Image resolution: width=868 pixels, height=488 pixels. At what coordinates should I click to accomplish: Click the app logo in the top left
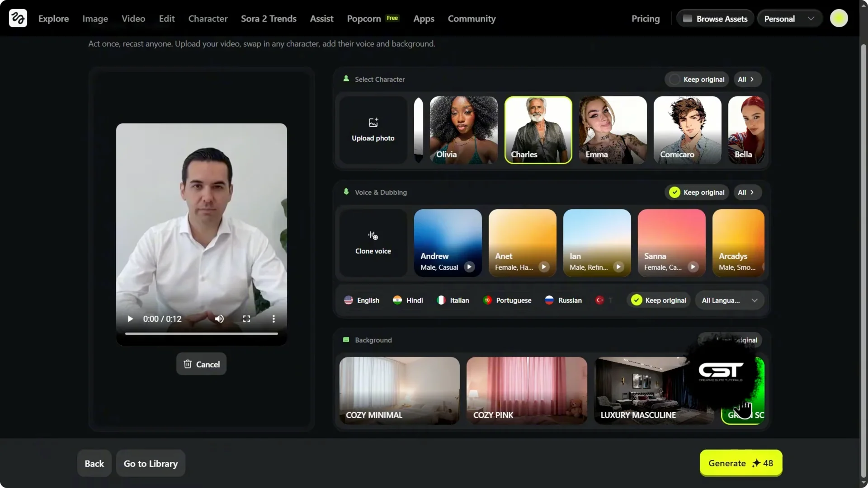pos(17,18)
